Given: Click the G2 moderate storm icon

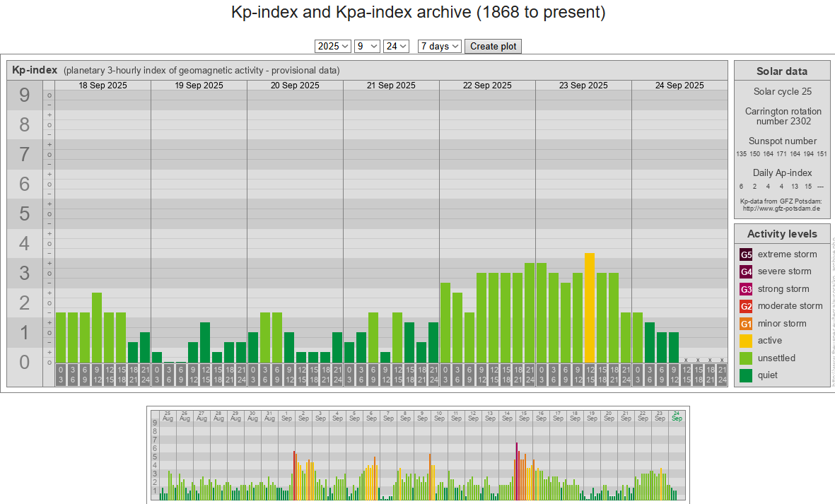Looking at the screenshot, I should (x=746, y=306).
